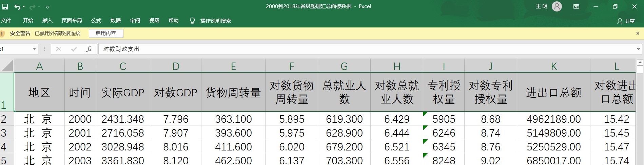Image resolution: width=644 pixels, height=165 pixels.
Task: Click the 专利授权量 header cell
Action: pyautogui.click(x=444, y=92)
